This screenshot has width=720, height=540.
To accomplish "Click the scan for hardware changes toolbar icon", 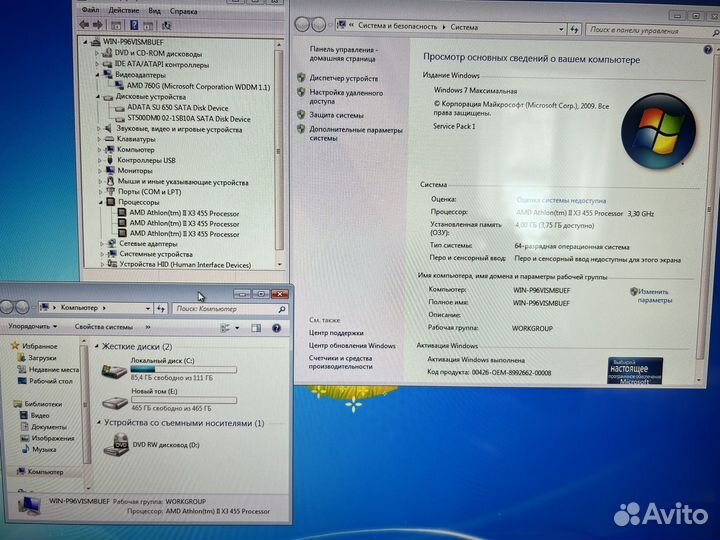I will coord(166,26).
